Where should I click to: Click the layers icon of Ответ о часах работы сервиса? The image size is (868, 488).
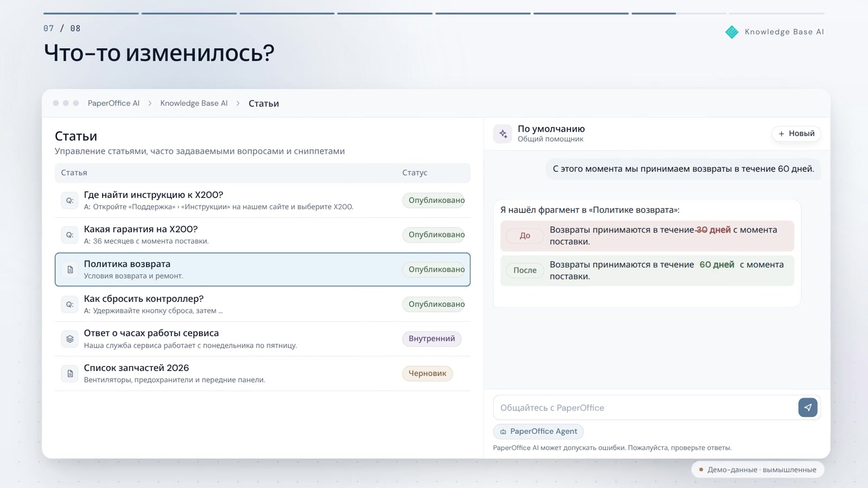69,339
